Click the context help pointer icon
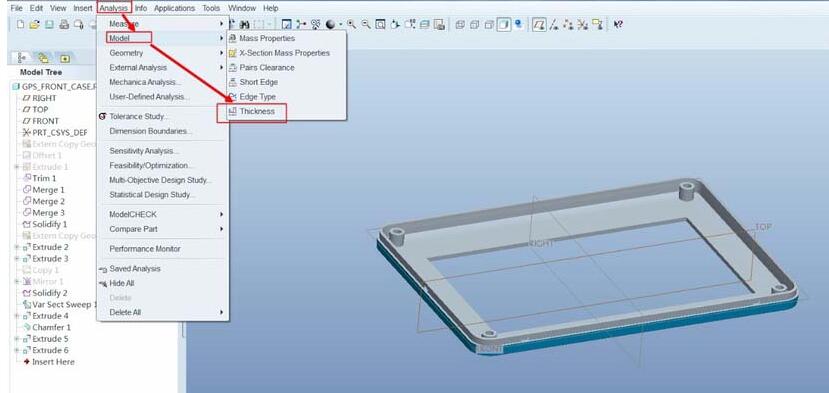The width and height of the screenshot is (829, 393). 618,24
